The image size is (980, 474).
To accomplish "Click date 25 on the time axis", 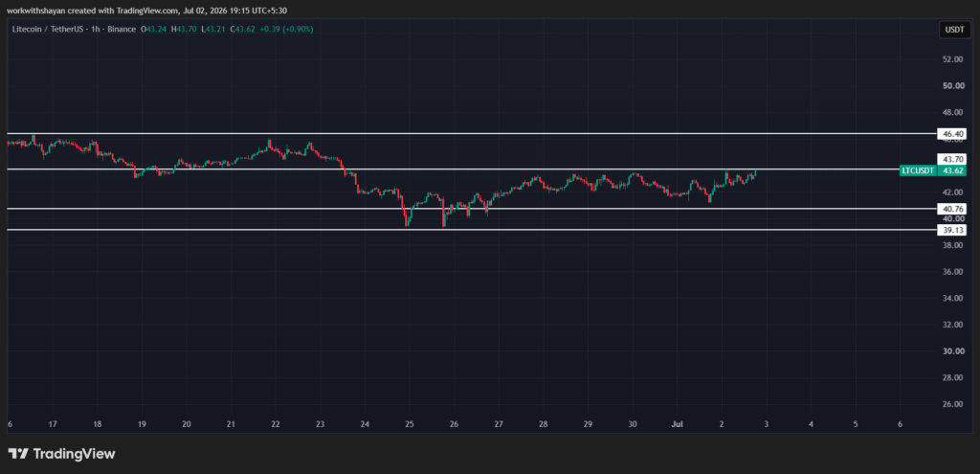I will [x=410, y=424].
